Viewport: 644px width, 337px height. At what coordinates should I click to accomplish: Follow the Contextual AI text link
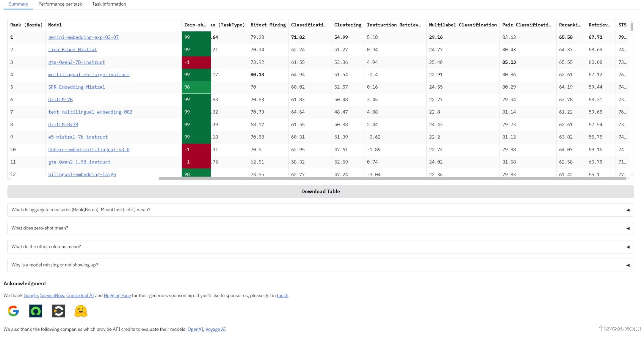pos(80,296)
